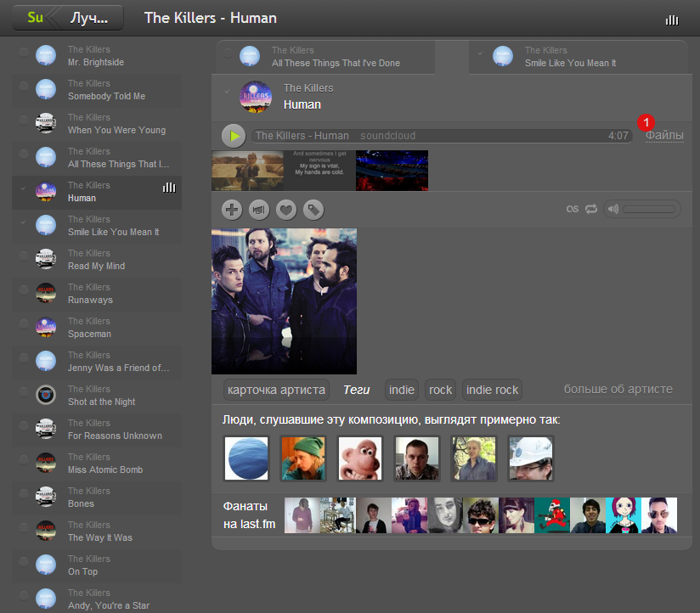Play When You Were Young track
Screen dimensions: 700x613
pyautogui.click(x=97, y=124)
